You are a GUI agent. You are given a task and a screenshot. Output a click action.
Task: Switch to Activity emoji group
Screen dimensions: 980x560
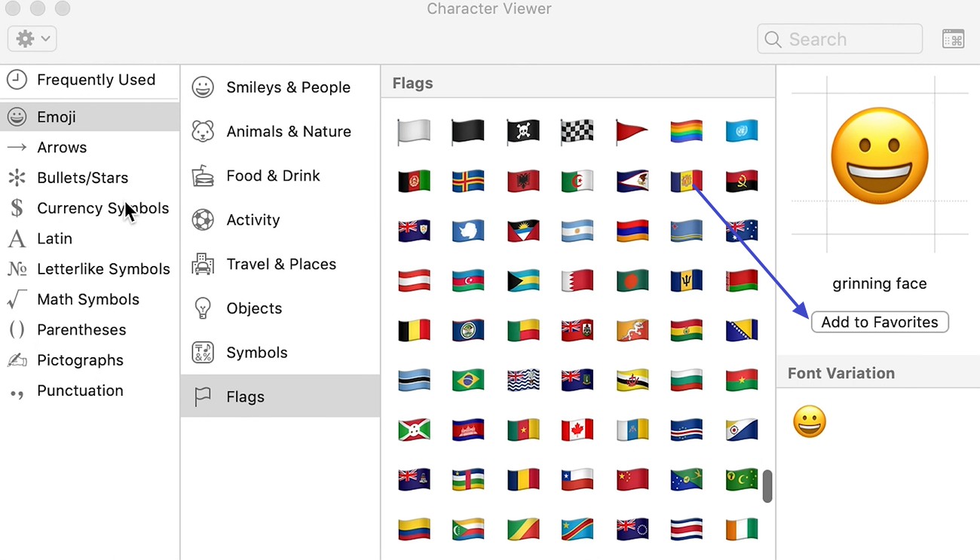280,220
